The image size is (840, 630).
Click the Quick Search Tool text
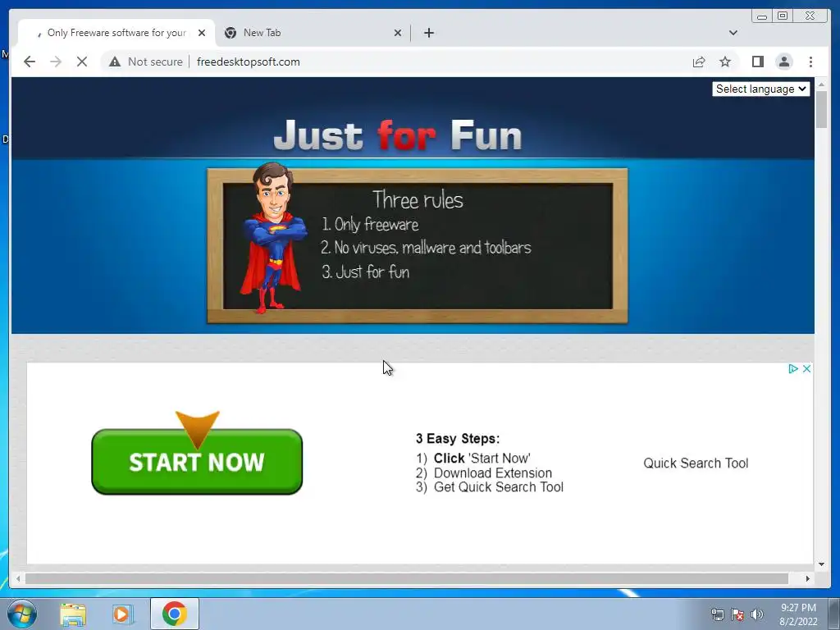(696, 463)
